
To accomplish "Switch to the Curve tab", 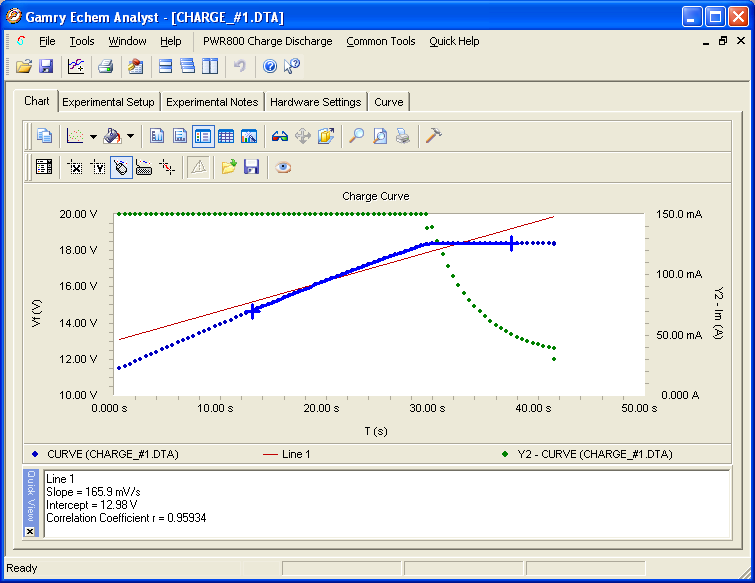I will point(389,102).
